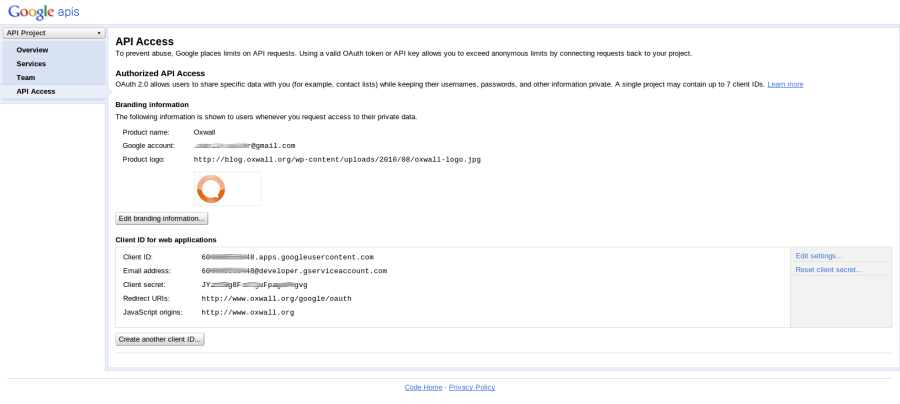Select Team in the sidebar
The width and height of the screenshot is (900, 404).
[26, 77]
